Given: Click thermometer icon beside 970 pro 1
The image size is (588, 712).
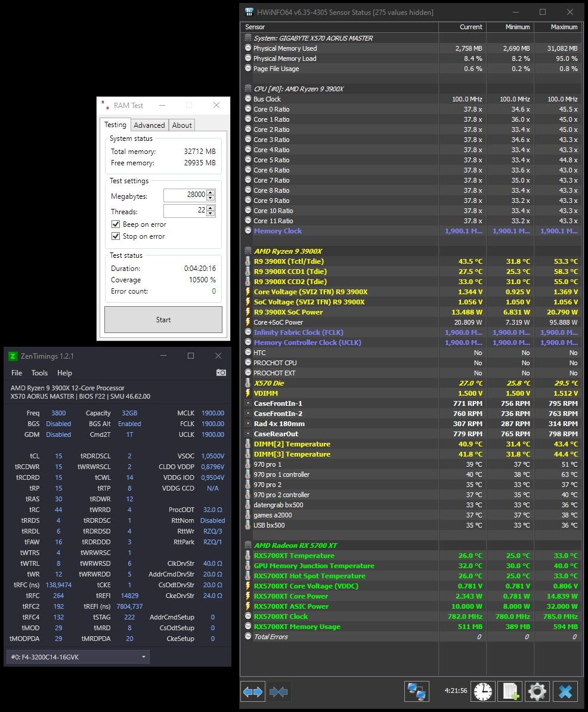Looking at the screenshot, I should 247,464.
